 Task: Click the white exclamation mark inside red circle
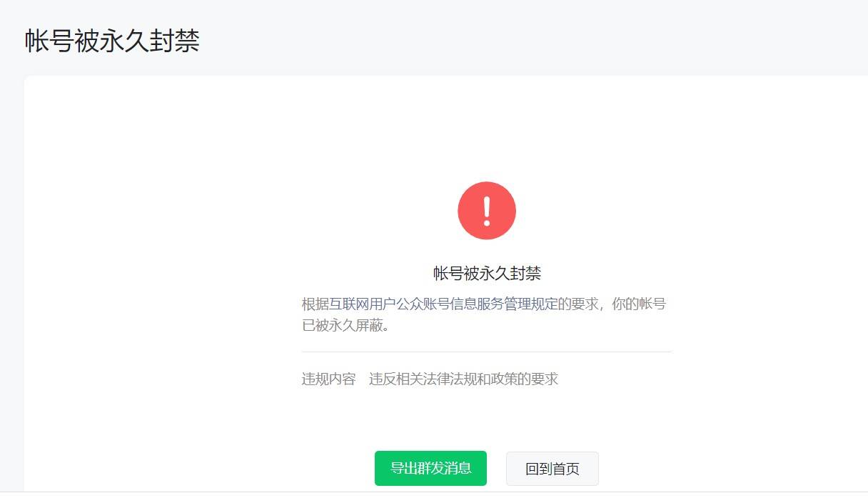coord(487,211)
